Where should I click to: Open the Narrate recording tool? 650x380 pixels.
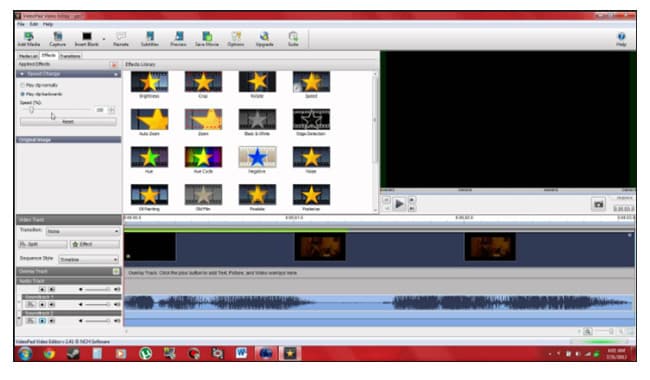point(121,39)
